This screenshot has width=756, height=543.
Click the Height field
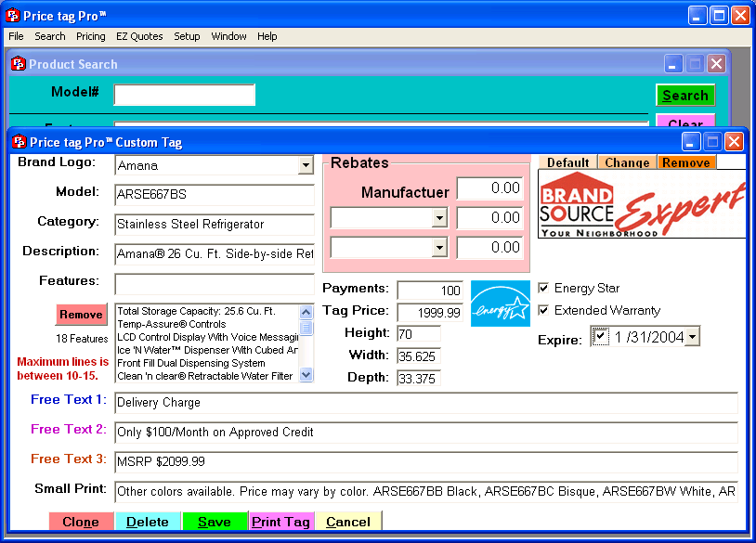coord(419,334)
